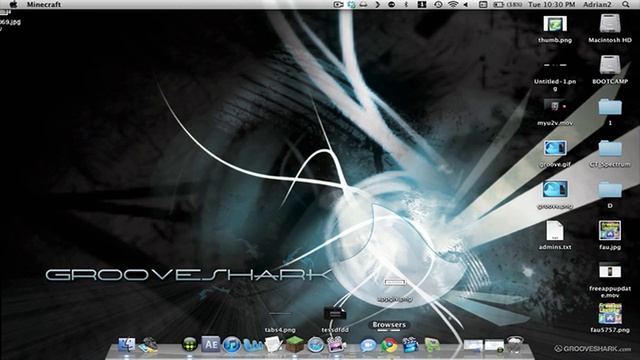Open the Minecraft application menu
The width and height of the screenshot is (640, 360).
(44, 4)
